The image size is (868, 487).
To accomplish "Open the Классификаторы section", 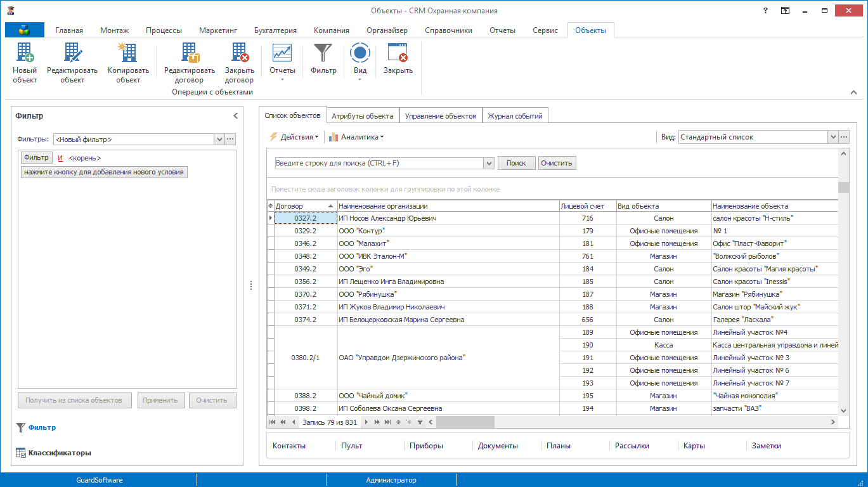I will (53, 453).
